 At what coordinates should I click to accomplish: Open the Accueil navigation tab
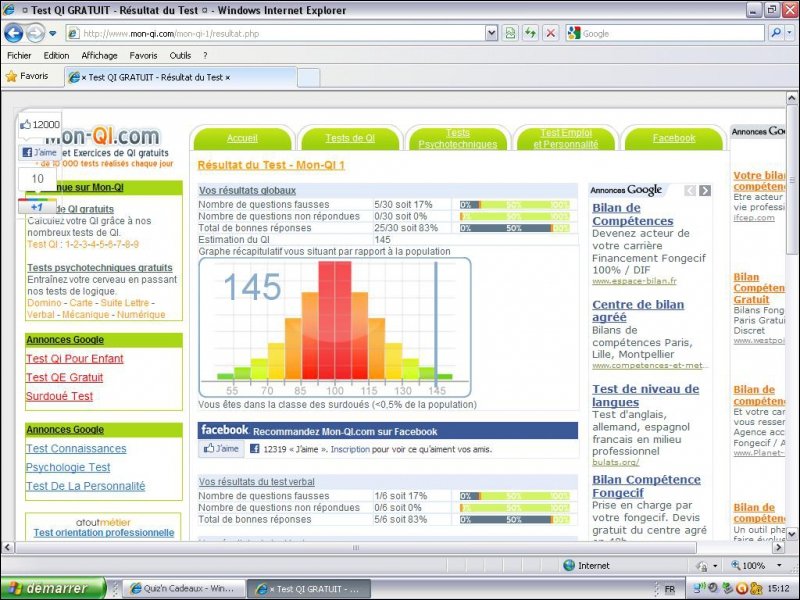point(242,138)
